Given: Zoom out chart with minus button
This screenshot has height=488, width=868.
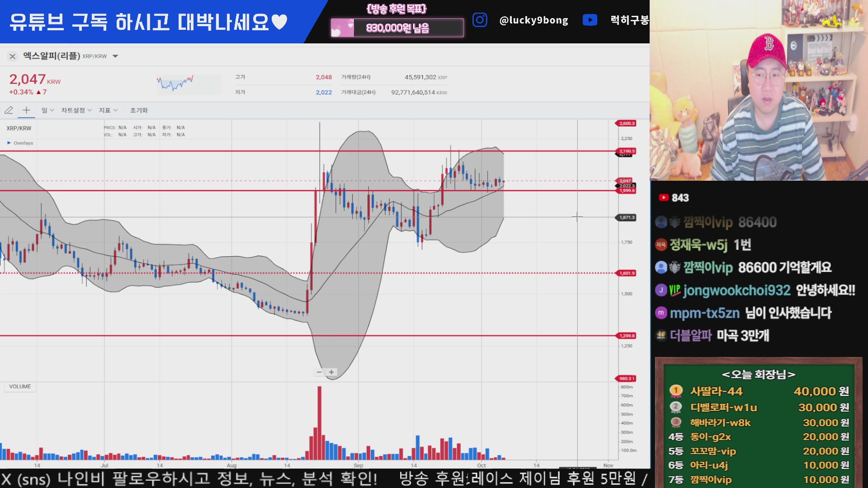Looking at the screenshot, I should pos(319,372).
